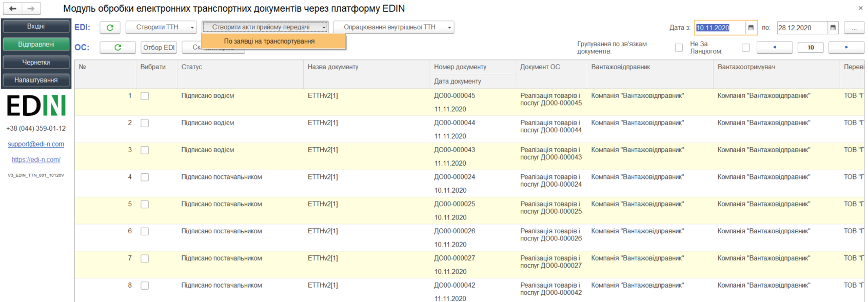Open the Опрацювання внутрішньої ТТН dropdown
This screenshot has height=302, width=868.
(393, 27)
